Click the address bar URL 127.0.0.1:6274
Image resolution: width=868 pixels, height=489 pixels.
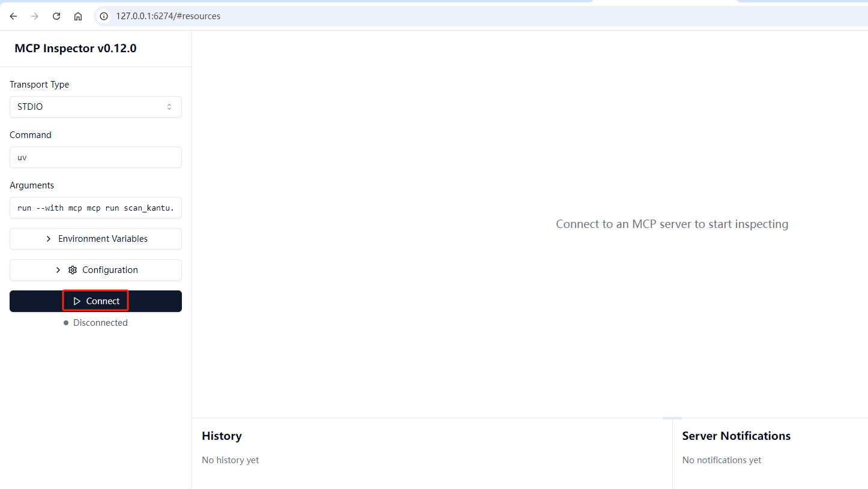click(168, 16)
